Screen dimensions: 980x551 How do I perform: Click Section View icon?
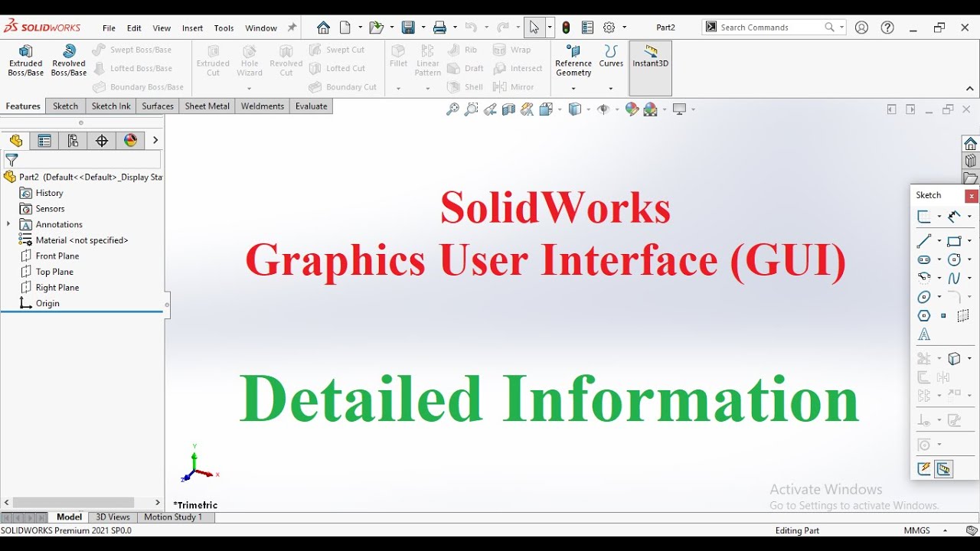click(x=508, y=109)
